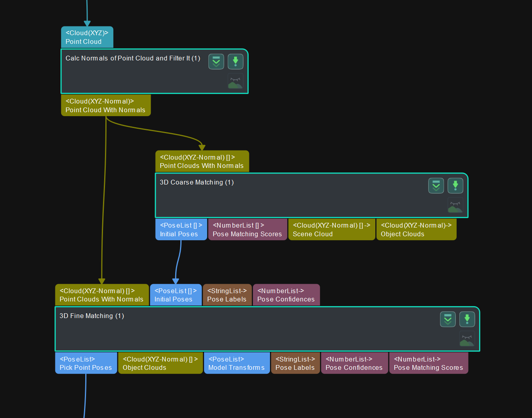
Task: Click Object Clouds output on 3D Coarse Matching
Action: [x=416, y=229]
